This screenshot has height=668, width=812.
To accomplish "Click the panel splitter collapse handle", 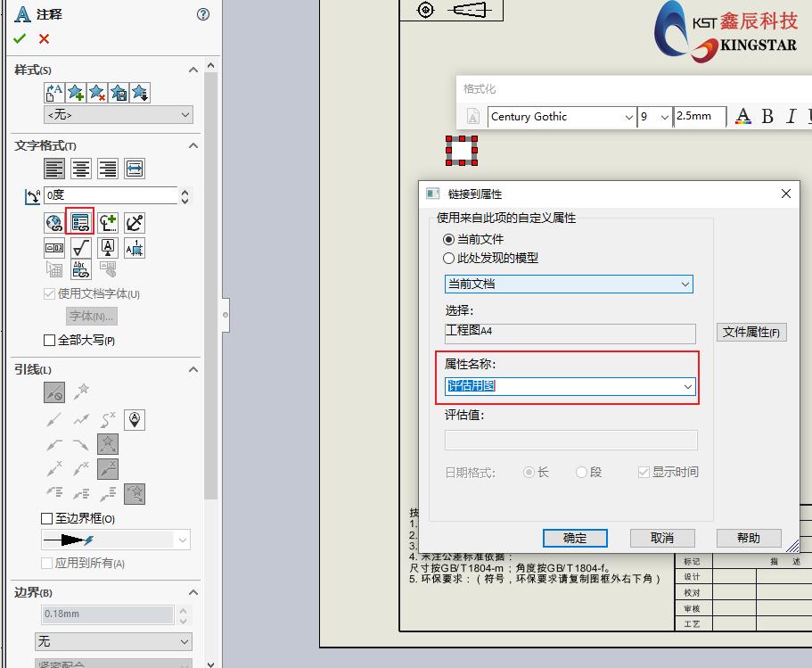I will [x=226, y=315].
